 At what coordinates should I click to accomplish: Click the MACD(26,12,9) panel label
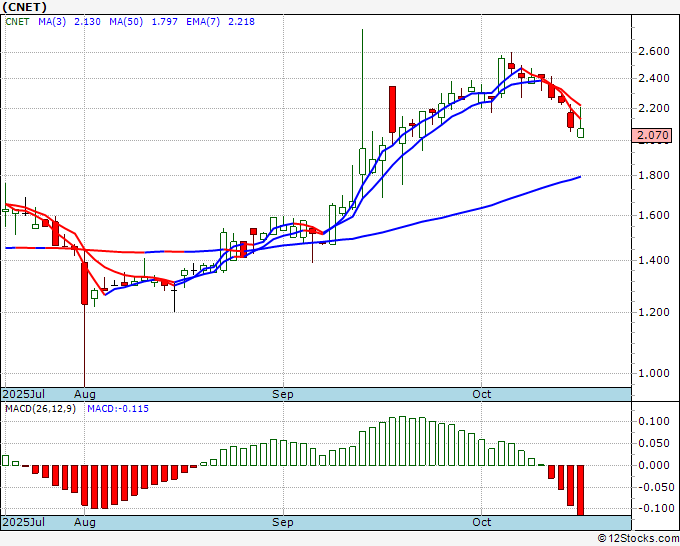(40, 409)
